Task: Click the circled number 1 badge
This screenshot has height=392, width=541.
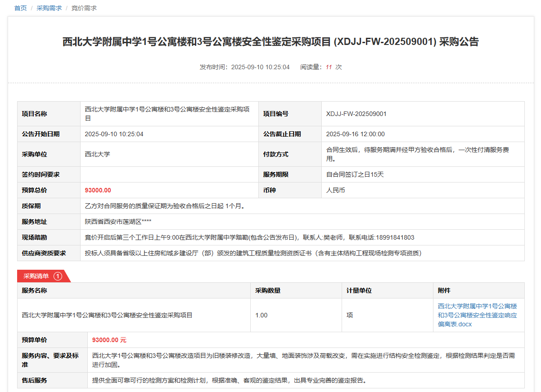Action: click(58, 276)
